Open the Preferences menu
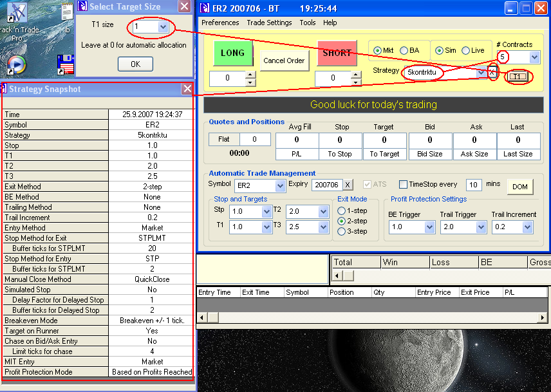 pyautogui.click(x=220, y=23)
